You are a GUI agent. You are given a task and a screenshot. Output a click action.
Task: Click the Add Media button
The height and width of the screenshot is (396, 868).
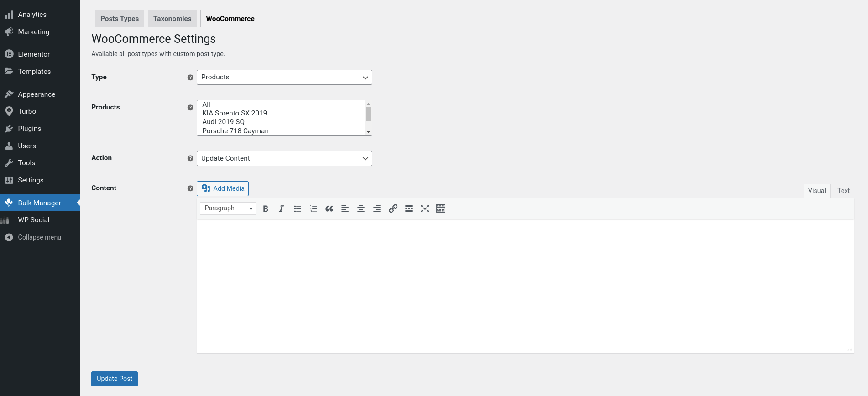pos(223,188)
